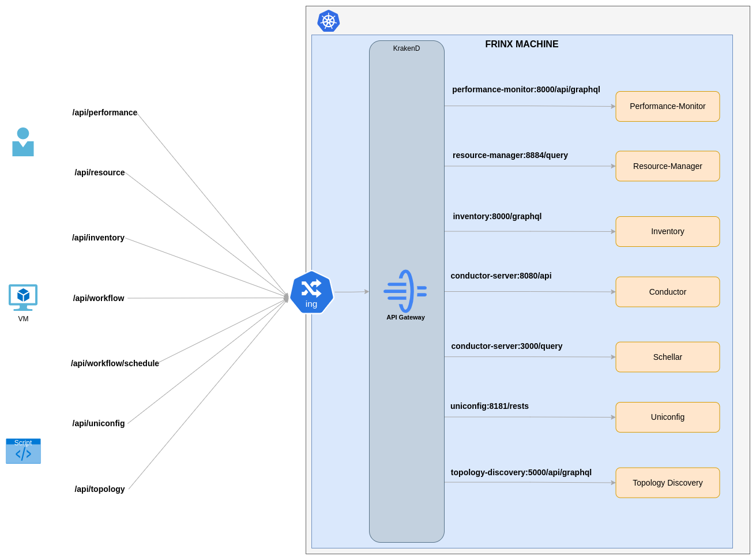
Task: Click the /api/performance route label
Action: [105, 112]
